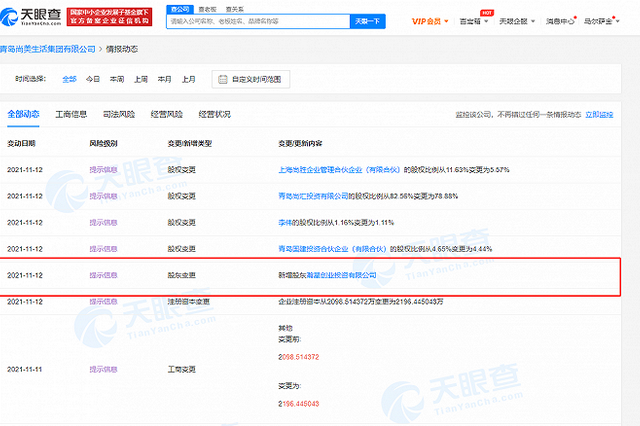Open the newly added shareholder company link
Viewport: 640px width, 426px height.
341,275
